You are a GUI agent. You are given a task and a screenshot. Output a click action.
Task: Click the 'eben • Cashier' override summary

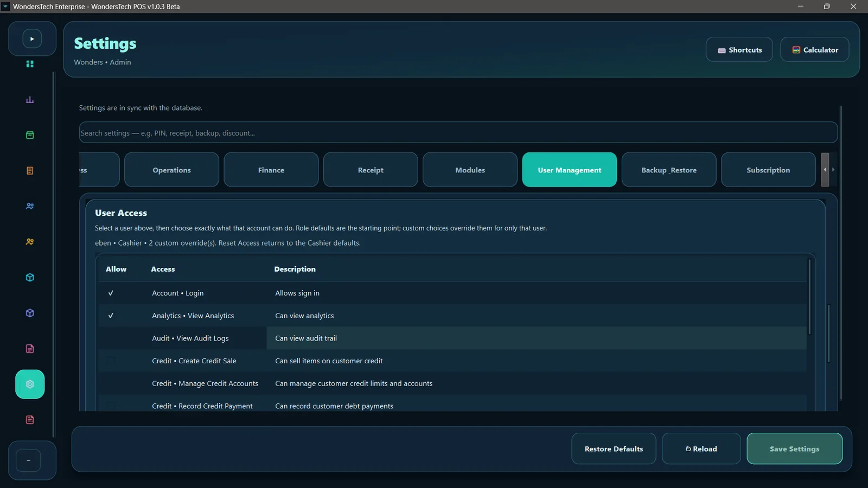pos(228,243)
